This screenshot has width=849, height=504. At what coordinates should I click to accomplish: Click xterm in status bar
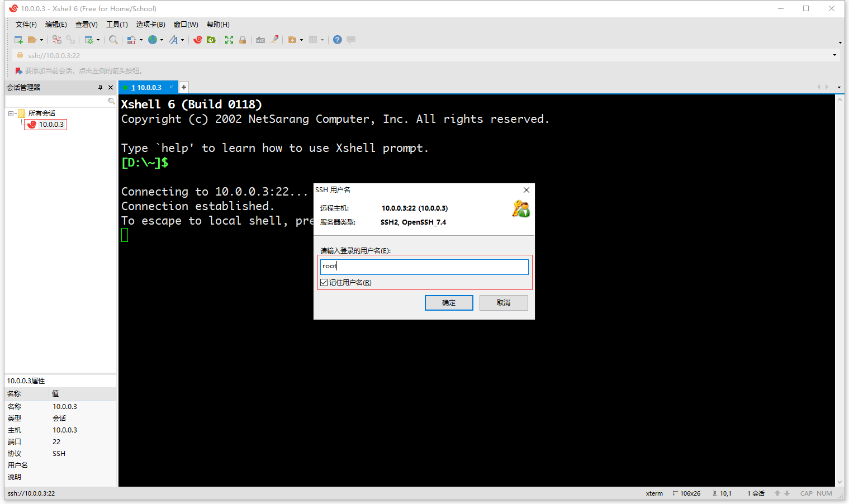654,493
